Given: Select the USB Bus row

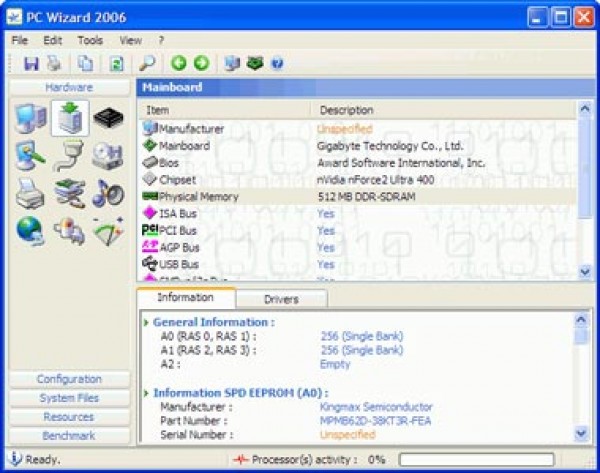Looking at the screenshot, I should 357,264.
